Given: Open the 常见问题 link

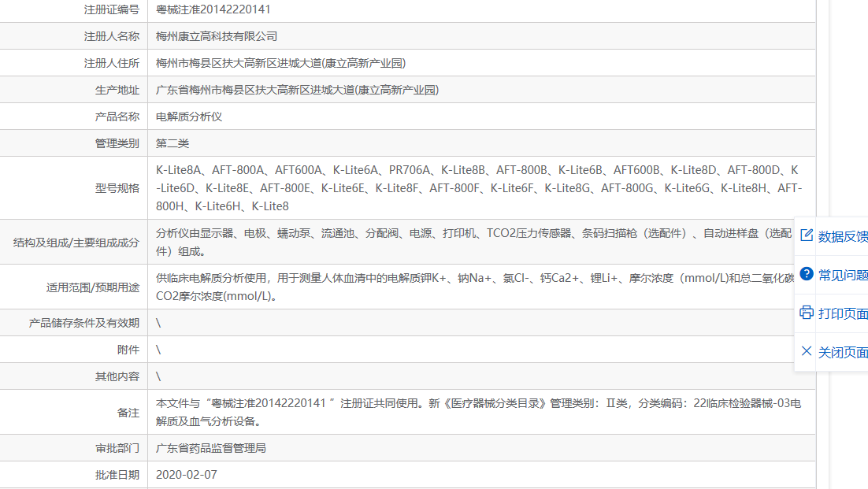Looking at the screenshot, I should tap(843, 275).
